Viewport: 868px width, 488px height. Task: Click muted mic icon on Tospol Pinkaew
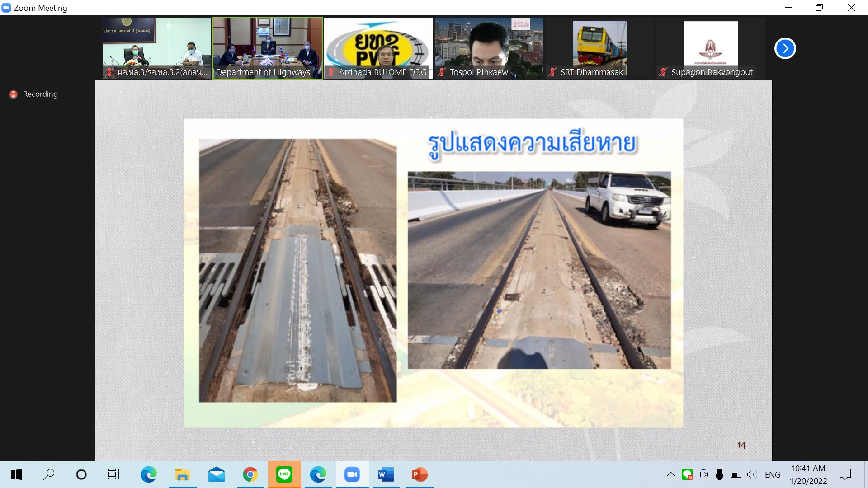click(x=442, y=72)
